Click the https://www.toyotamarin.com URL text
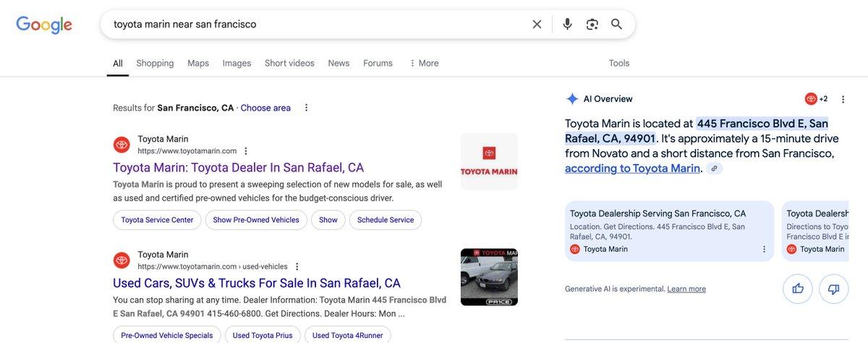The image size is (868, 343). coord(187,151)
